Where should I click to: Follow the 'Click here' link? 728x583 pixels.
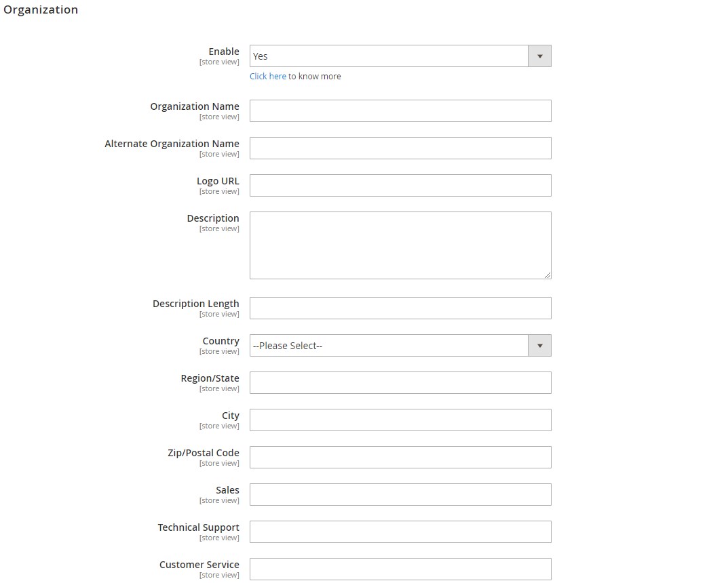[268, 77]
